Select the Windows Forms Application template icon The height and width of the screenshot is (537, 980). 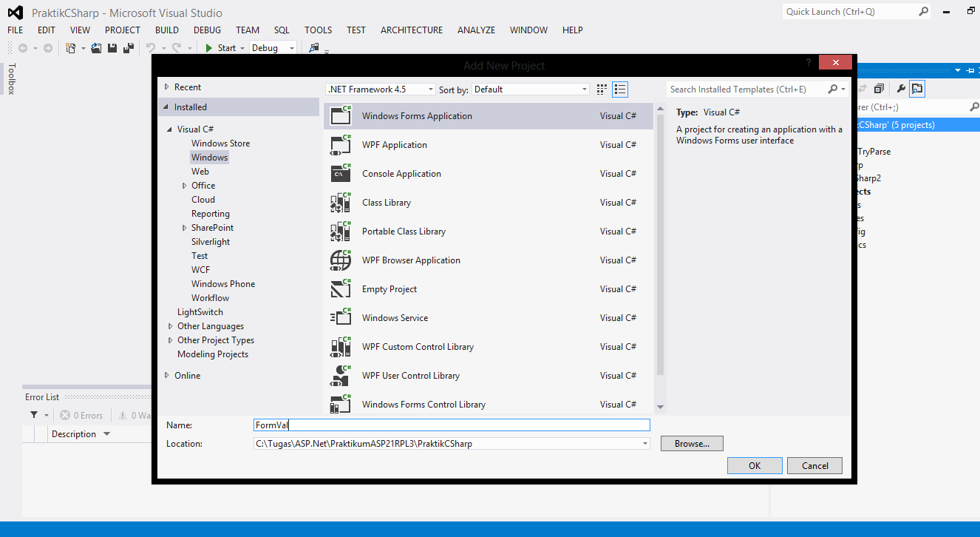(x=340, y=115)
